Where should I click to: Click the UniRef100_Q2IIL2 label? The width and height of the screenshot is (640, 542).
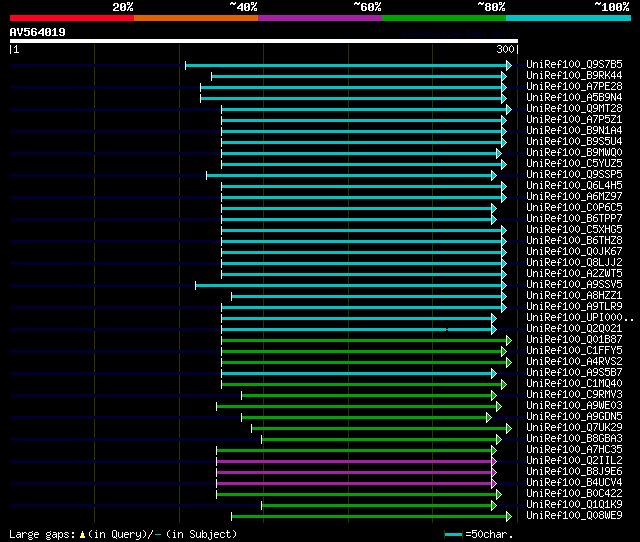pyautogui.click(x=574, y=461)
